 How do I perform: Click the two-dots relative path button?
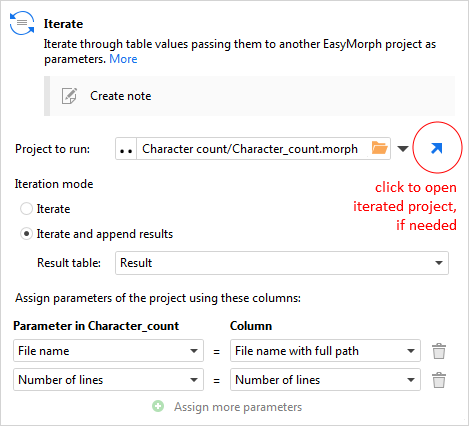(x=126, y=149)
